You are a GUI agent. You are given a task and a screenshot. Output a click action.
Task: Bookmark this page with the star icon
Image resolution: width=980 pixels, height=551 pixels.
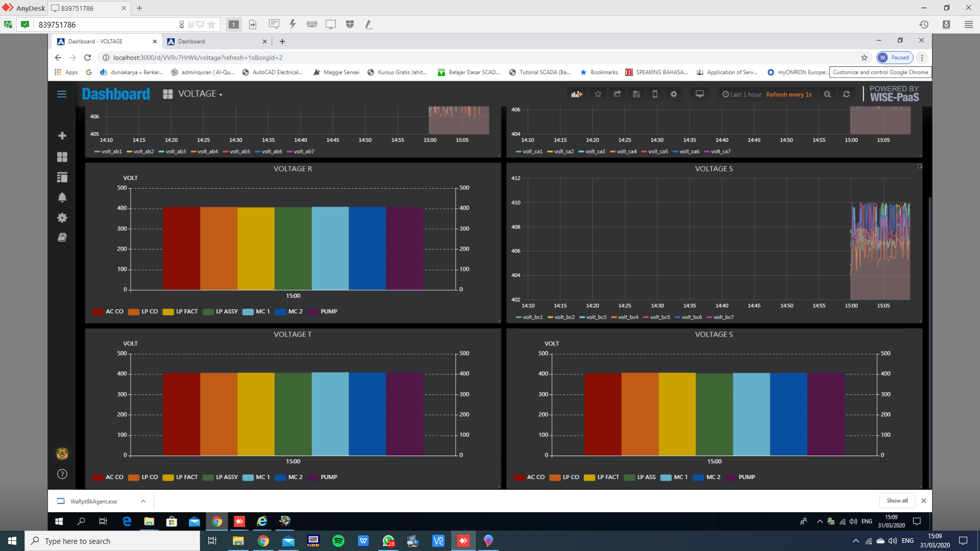[x=864, y=58]
